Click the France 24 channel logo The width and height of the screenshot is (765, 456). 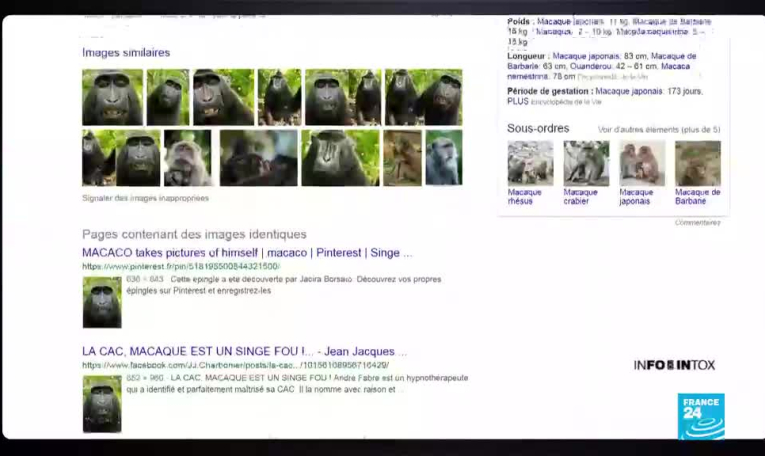pyautogui.click(x=700, y=415)
